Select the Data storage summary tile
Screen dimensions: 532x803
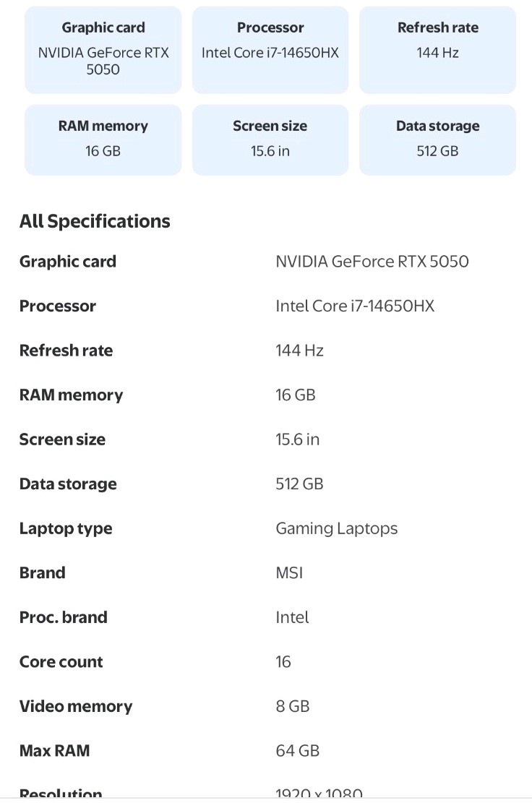(x=438, y=139)
